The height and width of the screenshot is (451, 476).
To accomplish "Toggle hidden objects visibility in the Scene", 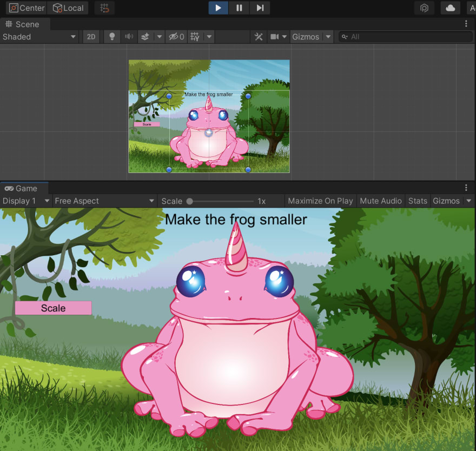I will pyautogui.click(x=176, y=37).
